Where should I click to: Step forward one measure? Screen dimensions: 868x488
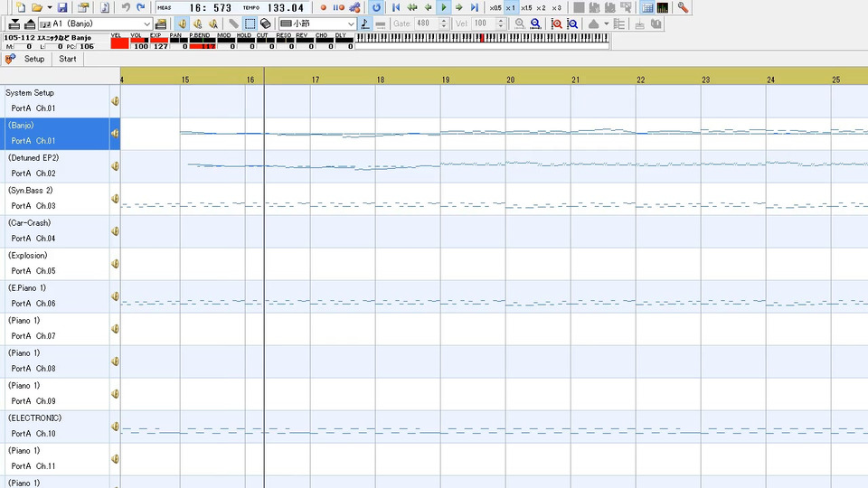459,8
